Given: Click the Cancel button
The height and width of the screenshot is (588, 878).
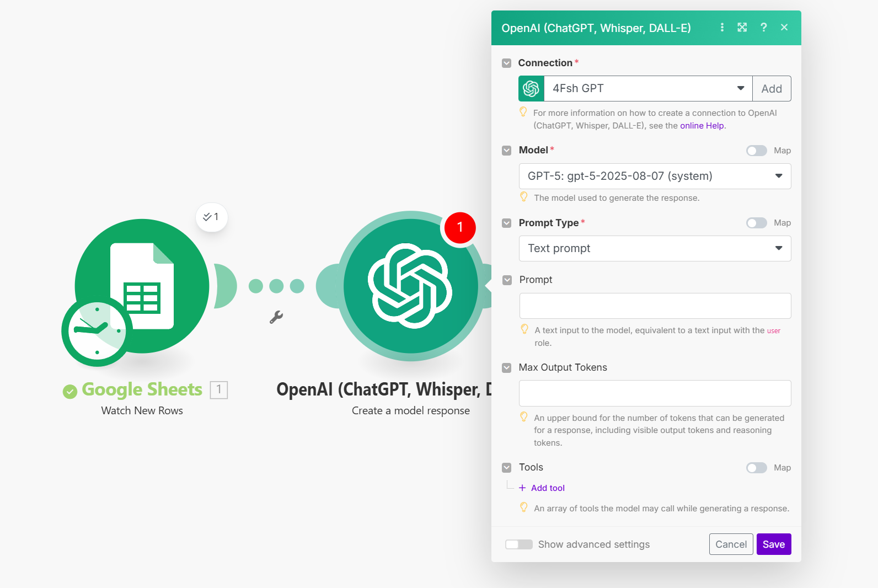Looking at the screenshot, I should [x=731, y=544].
